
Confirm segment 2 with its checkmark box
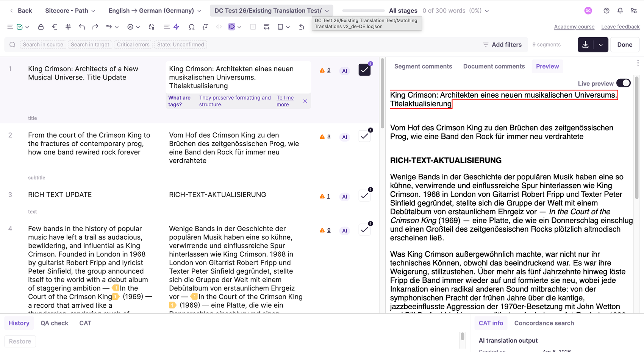(364, 136)
